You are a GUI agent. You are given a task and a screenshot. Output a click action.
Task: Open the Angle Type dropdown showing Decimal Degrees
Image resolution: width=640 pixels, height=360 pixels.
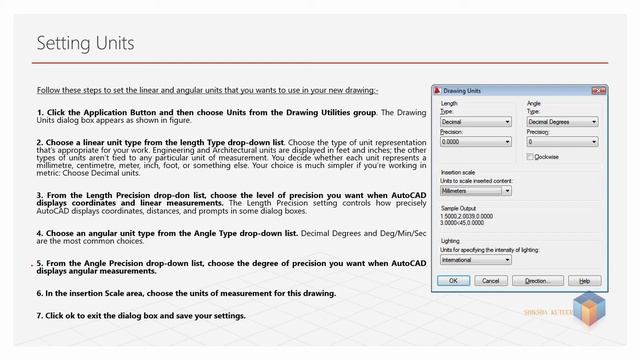(562, 122)
